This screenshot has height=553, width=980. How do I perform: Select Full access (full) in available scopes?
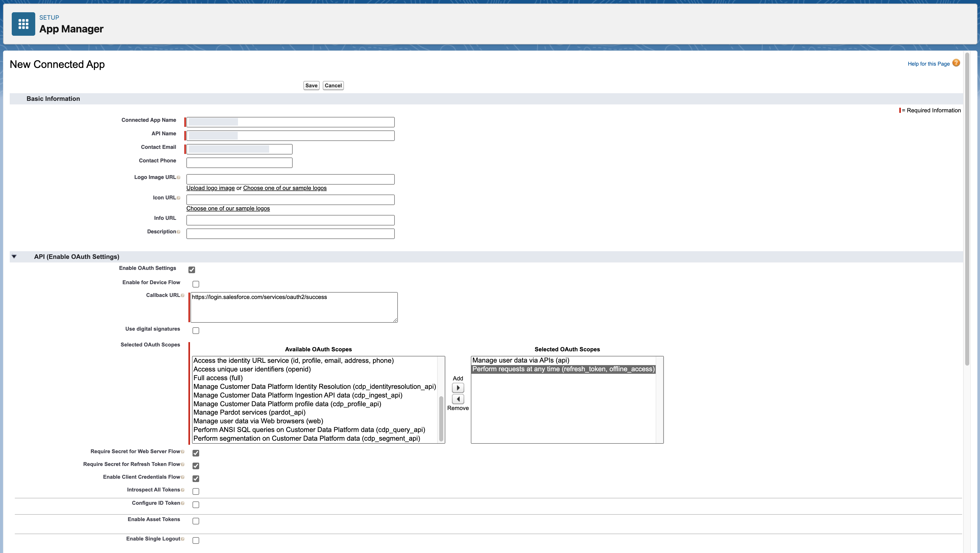pyautogui.click(x=218, y=378)
